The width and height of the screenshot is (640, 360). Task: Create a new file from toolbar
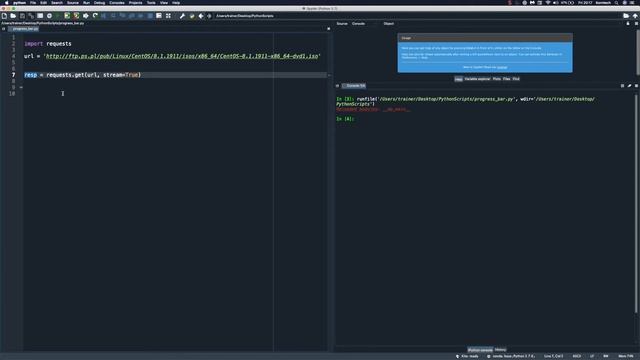click(x=4, y=16)
